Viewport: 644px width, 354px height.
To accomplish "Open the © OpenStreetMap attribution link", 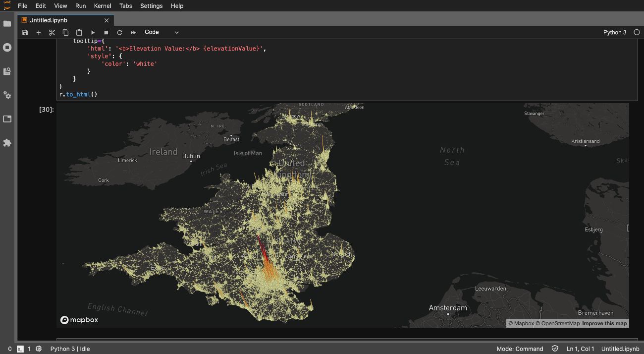I will tap(557, 323).
